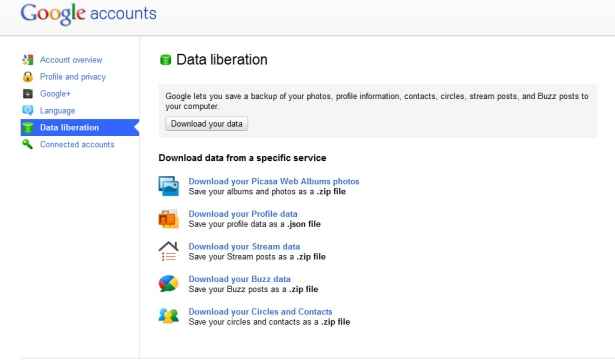Open the Language settings
The image size is (615, 361).
[57, 111]
